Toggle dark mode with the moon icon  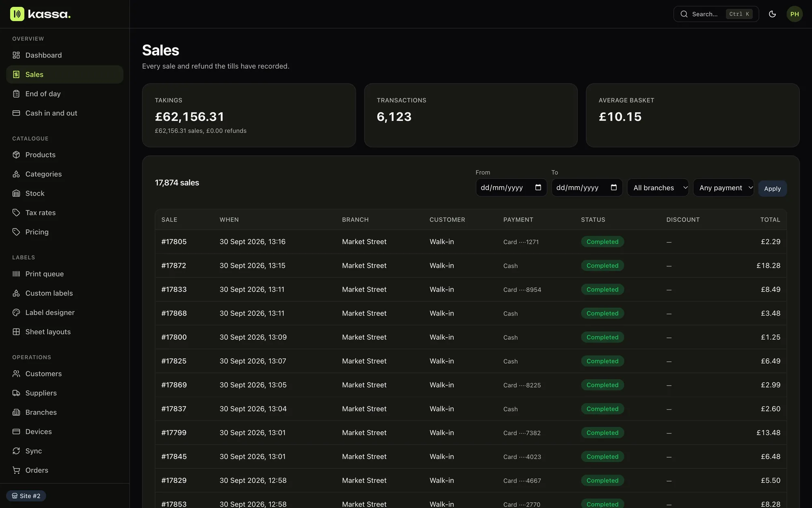tap(772, 14)
